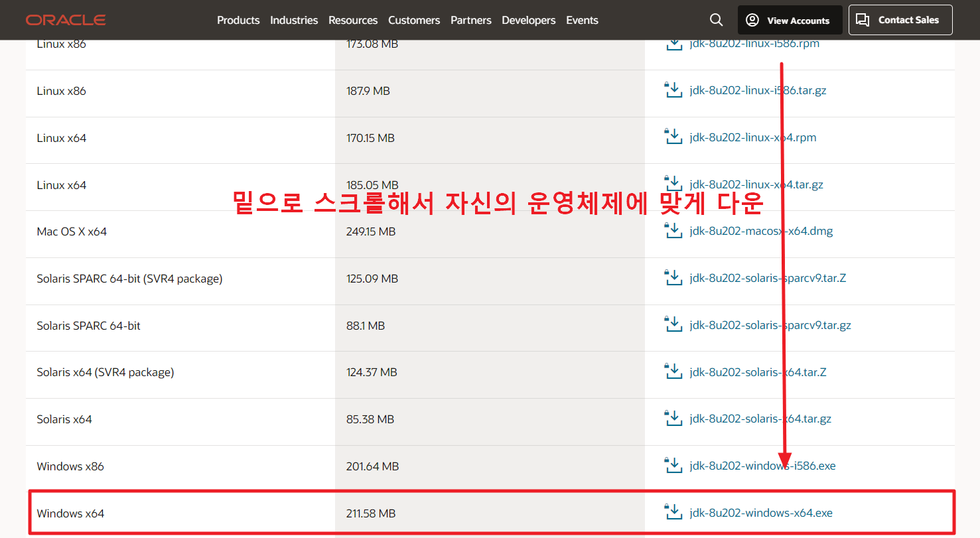Download jdk-8u202-solaris-x64.tar.gz link

click(760, 419)
